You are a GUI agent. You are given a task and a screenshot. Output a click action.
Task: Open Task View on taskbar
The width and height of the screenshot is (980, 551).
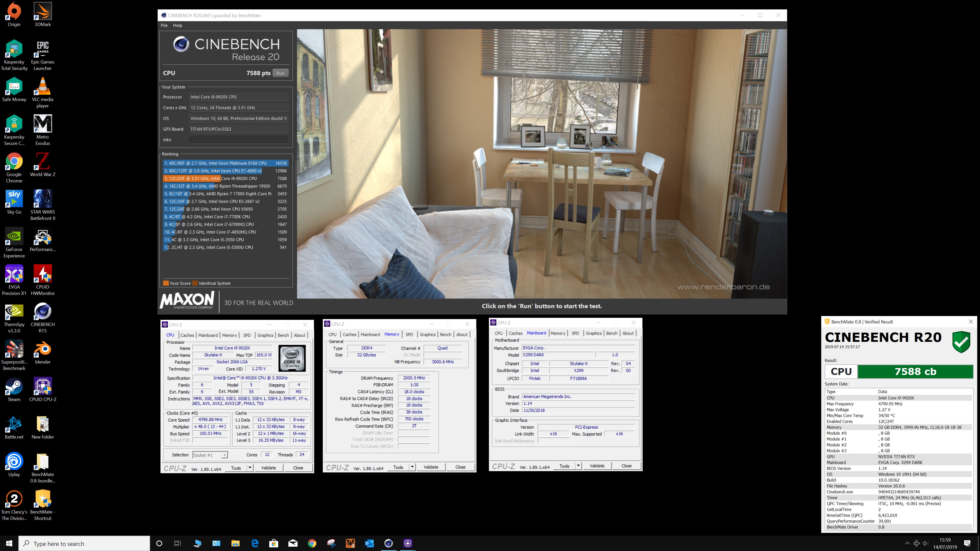tap(178, 543)
